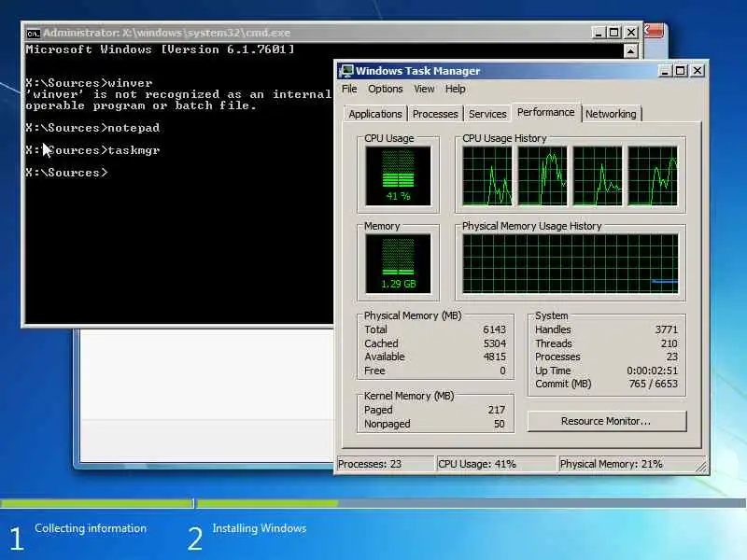Click the Physical Memory Usage History graph
This screenshot has height=560, width=747.
tap(571, 263)
